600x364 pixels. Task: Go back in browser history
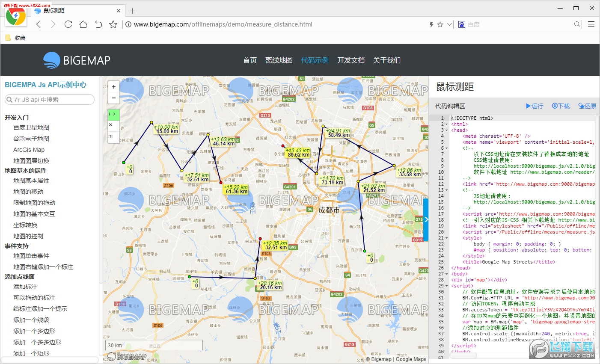click(39, 24)
